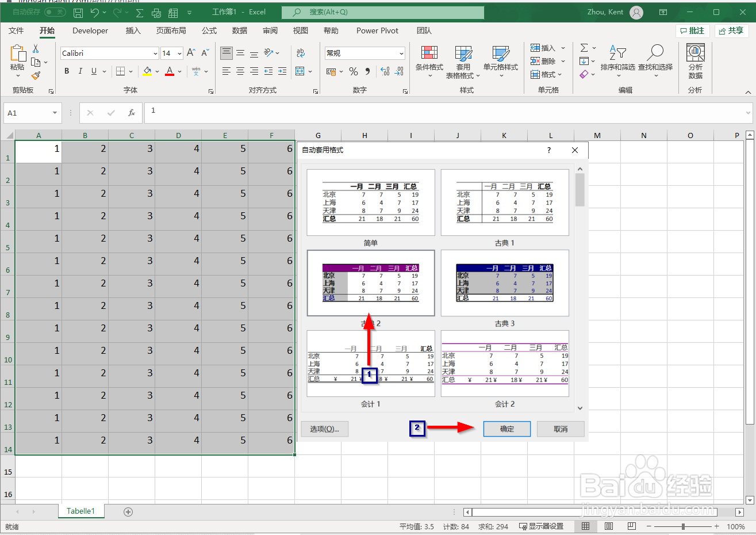Click the Wrap Text icon

301,53
